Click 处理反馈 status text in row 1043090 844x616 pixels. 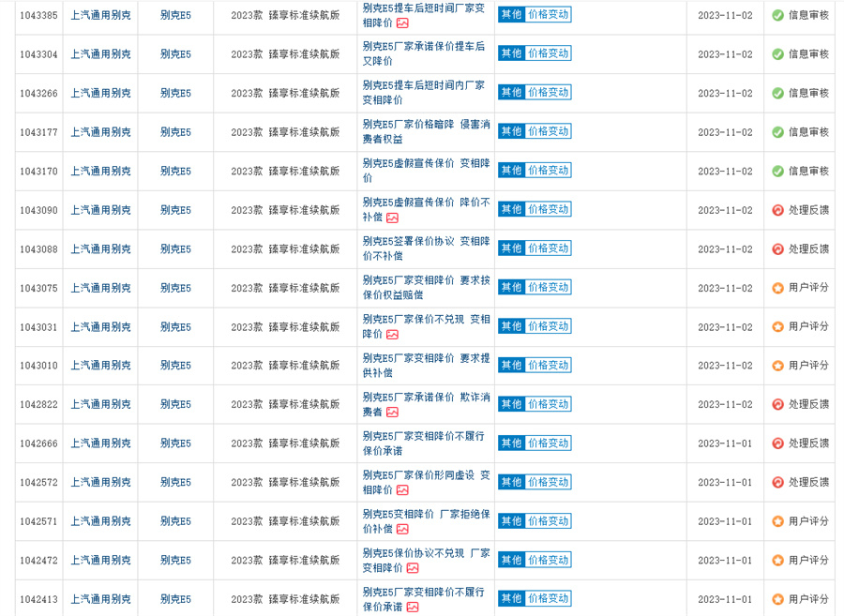(808, 210)
